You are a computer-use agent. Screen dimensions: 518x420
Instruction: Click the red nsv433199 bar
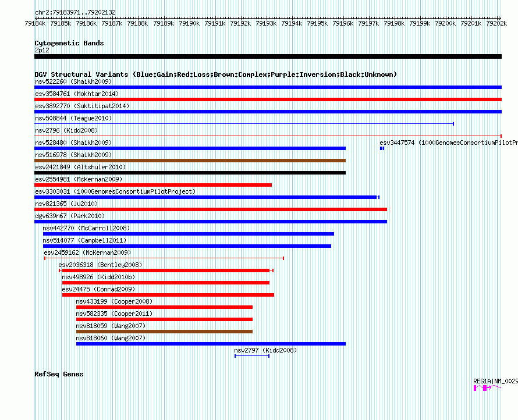tap(164, 307)
